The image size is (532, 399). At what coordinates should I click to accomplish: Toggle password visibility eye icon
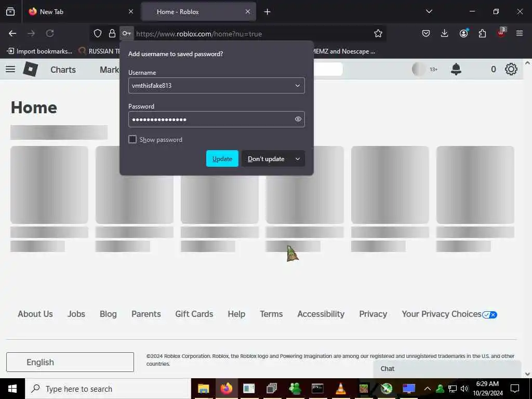pos(298,119)
